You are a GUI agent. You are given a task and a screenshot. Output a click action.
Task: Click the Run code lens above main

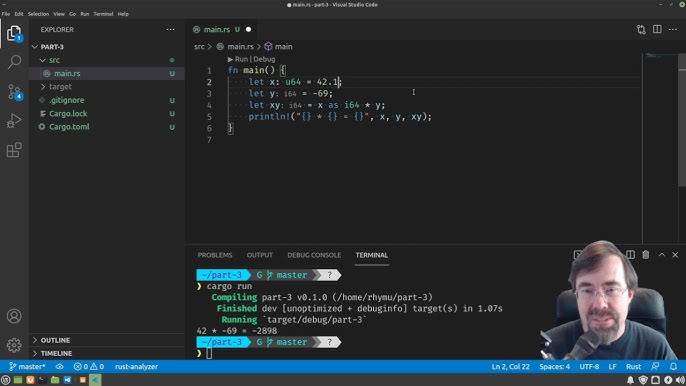coord(241,59)
